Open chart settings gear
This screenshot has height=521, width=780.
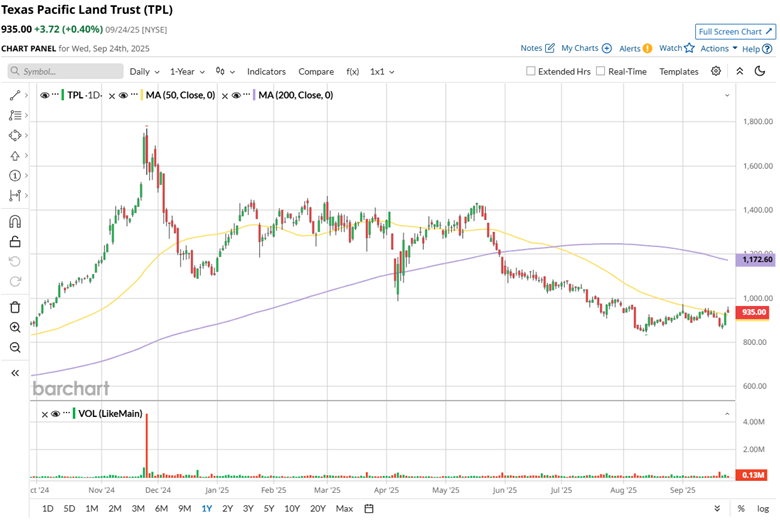pos(716,71)
